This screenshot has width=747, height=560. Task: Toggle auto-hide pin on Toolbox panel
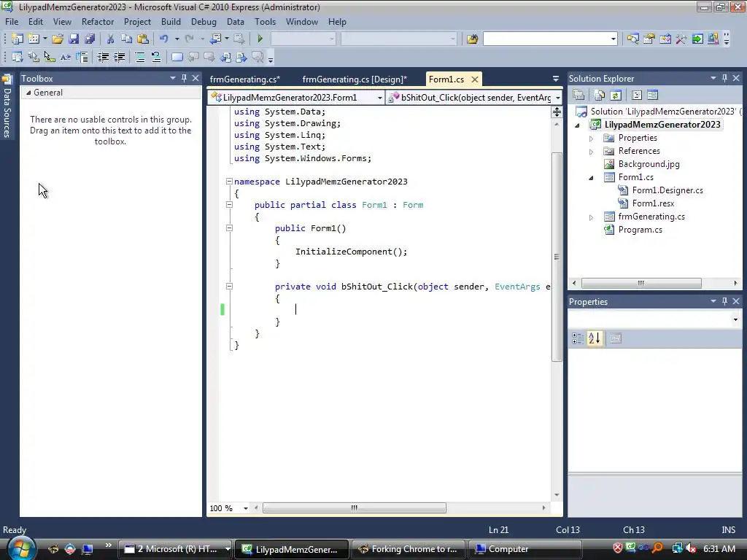point(184,78)
